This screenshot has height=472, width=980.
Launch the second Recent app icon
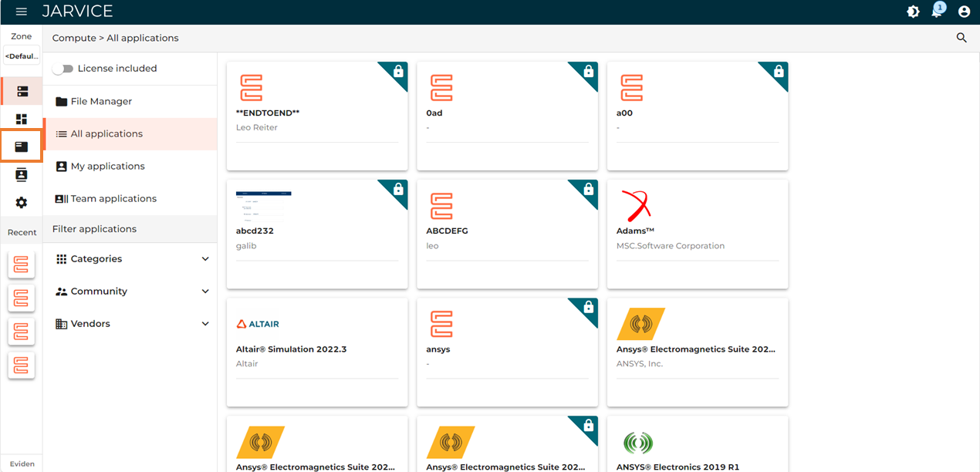22,298
